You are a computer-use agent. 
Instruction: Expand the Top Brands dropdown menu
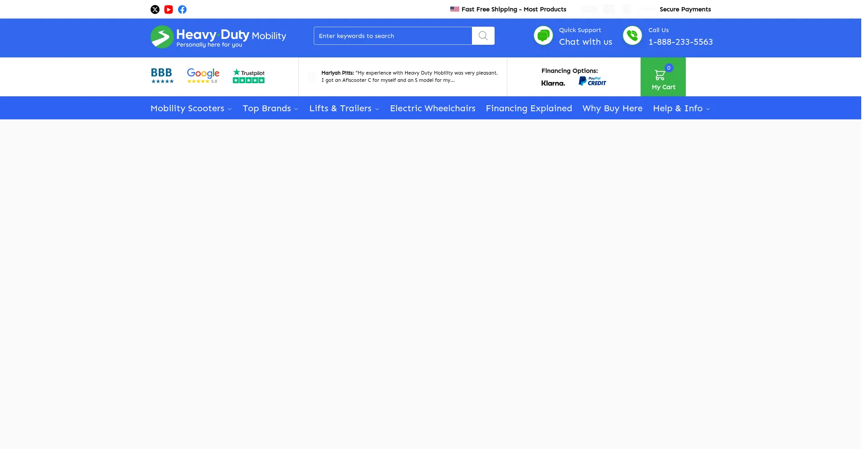[270, 109]
